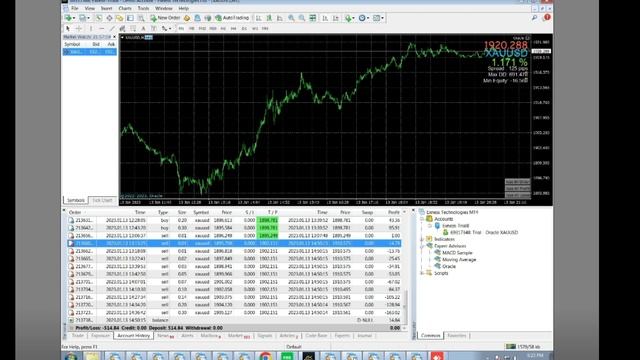Open the Insert menu
Screen dimensions: 640x360
pyautogui.click(x=107, y=8)
